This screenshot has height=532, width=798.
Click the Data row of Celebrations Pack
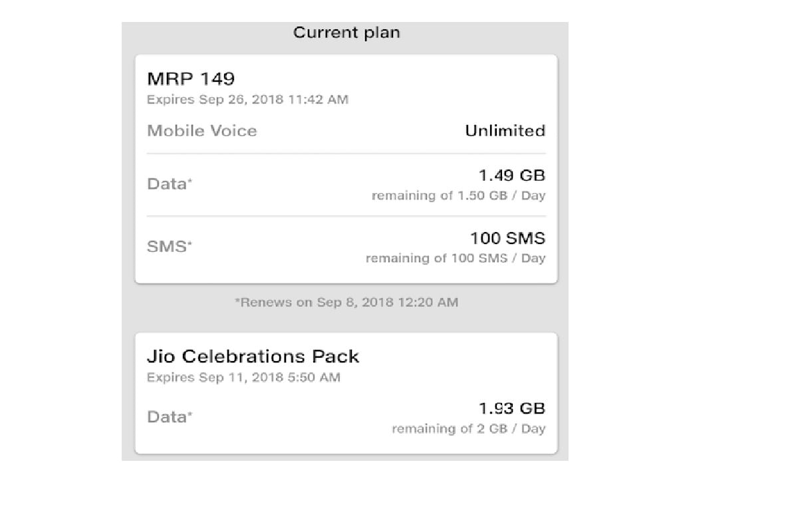[x=168, y=417]
